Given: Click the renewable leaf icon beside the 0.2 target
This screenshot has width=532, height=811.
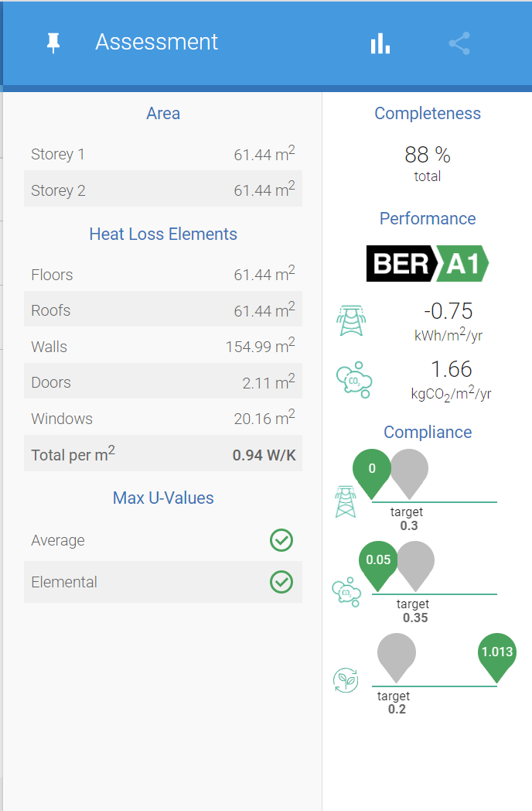Looking at the screenshot, I should [346, 680].
